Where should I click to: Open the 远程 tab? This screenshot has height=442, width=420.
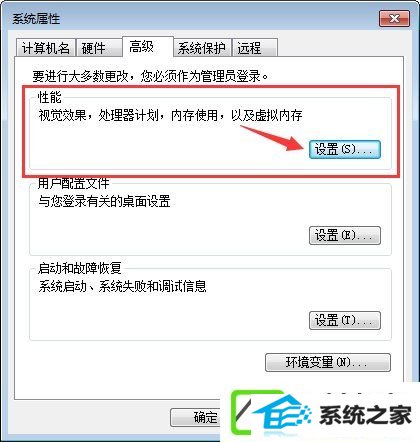[x=255, y=48]
